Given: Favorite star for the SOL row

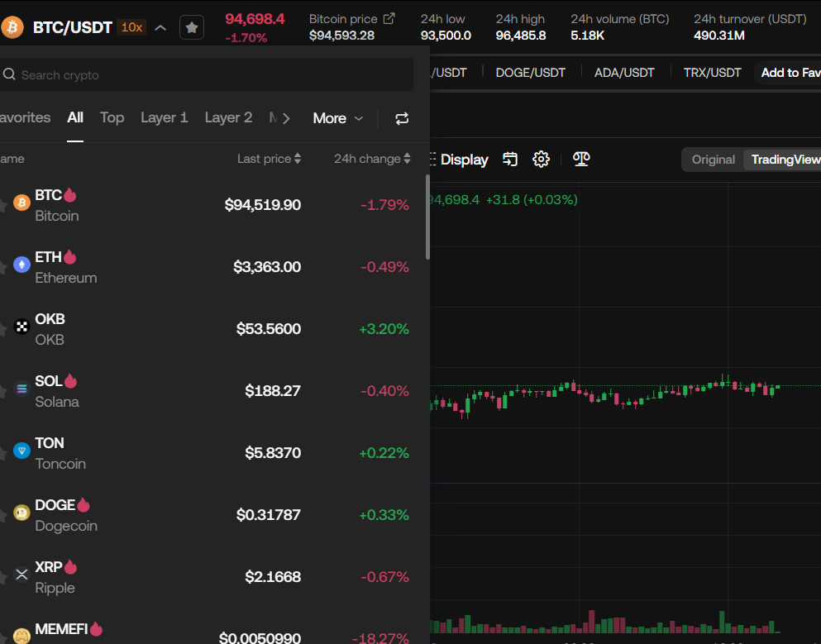Looking at the screenshot, I should pyautogui.click(x=2, y=390).
